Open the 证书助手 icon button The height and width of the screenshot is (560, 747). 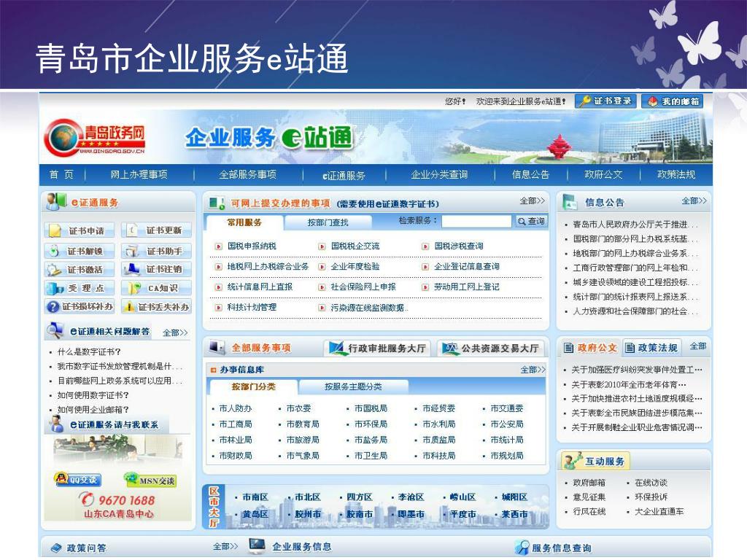coord(157,251)
